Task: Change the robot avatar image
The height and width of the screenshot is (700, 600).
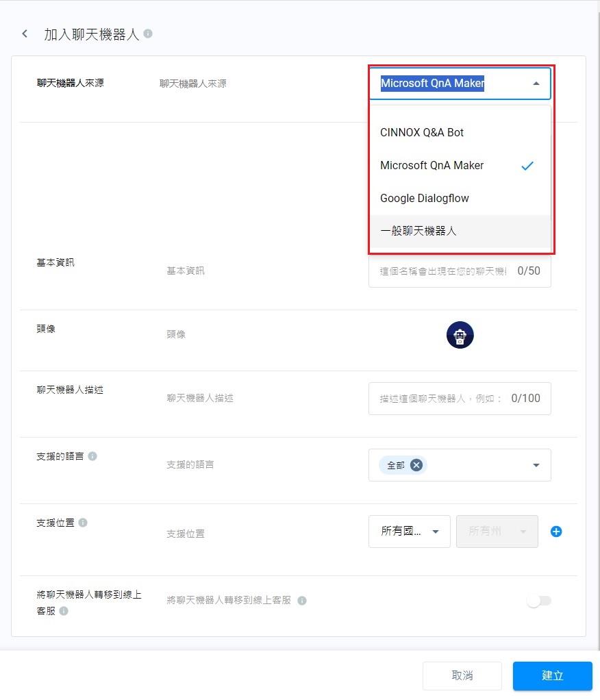Action: pyautogui.click(x=460, y=335)
